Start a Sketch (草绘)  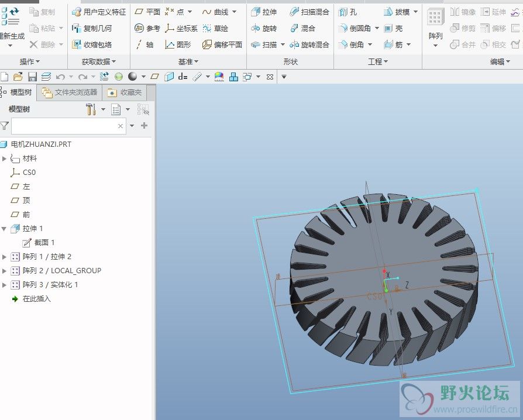point(215,28)
